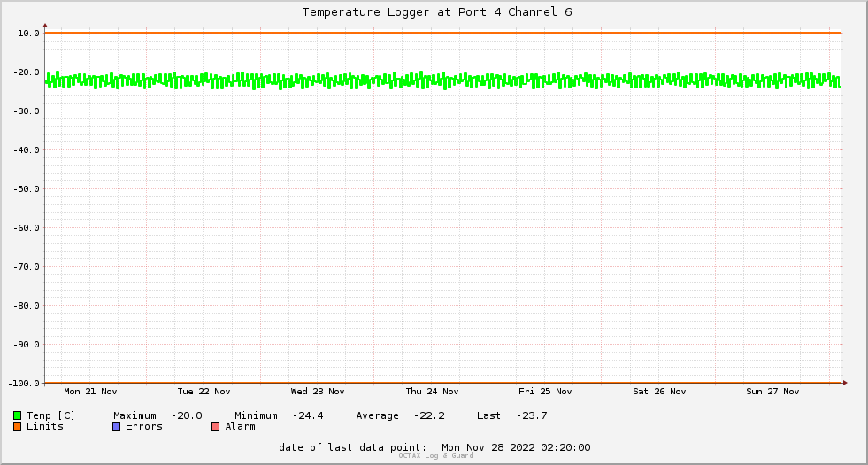
Task: Click the -80.0 y-axis label
Action: (26, 306)
